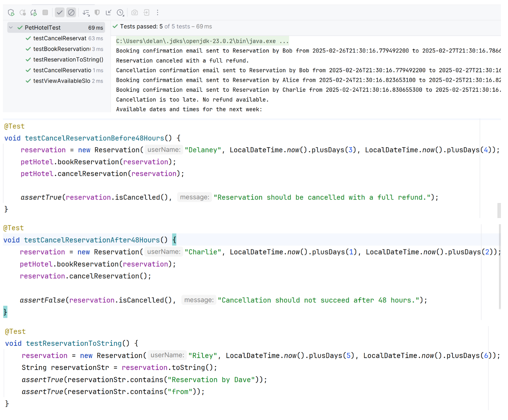Select testBookReservation test with 3 ms
Image resolution: width=508 pixels, height=420 pixels.
tap(62, 49)
